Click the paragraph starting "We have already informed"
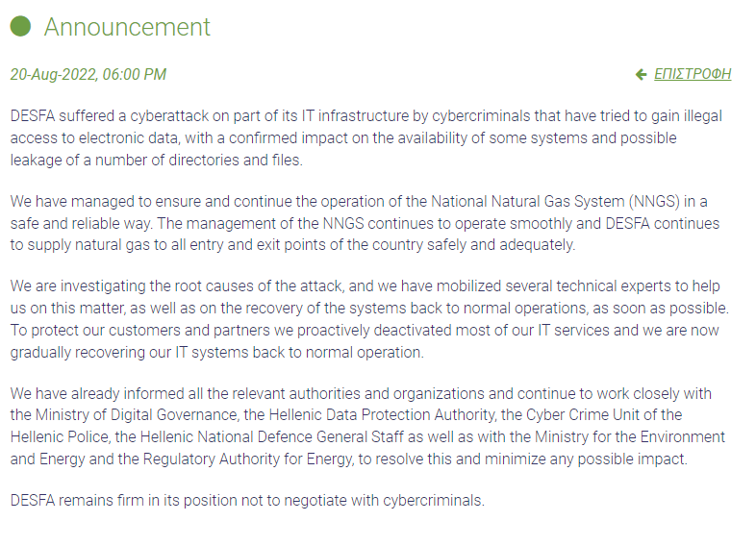This screenshot has width=756, height=546. coord(367,426)
